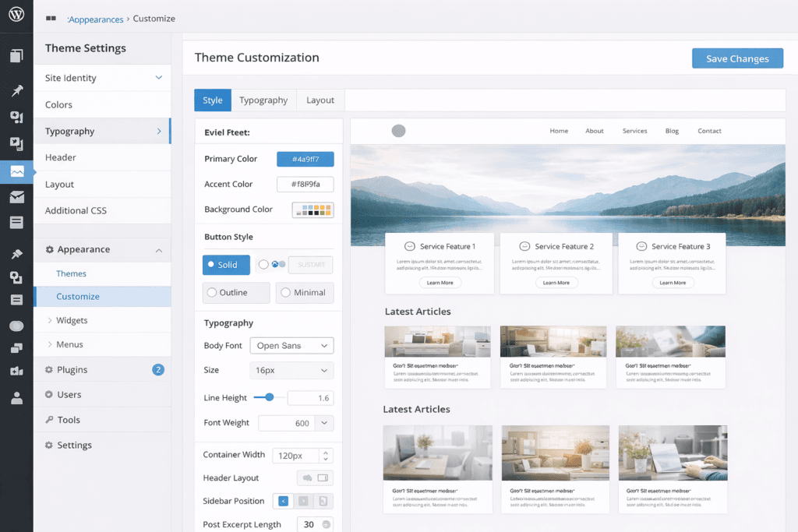Switch to the Layout tab
This screenshot has width=798, height=532.
[320, 100]
